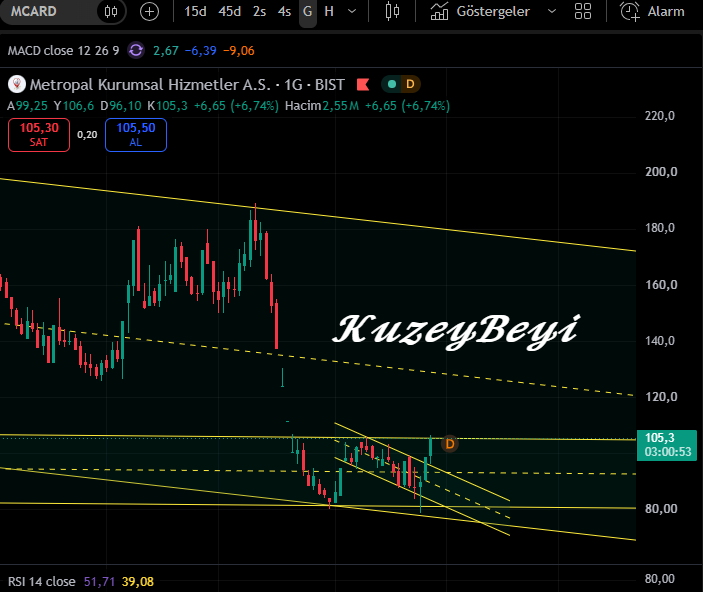Add a symbol with the plus icon
This screenshot has width=703, height=592.
149,11
